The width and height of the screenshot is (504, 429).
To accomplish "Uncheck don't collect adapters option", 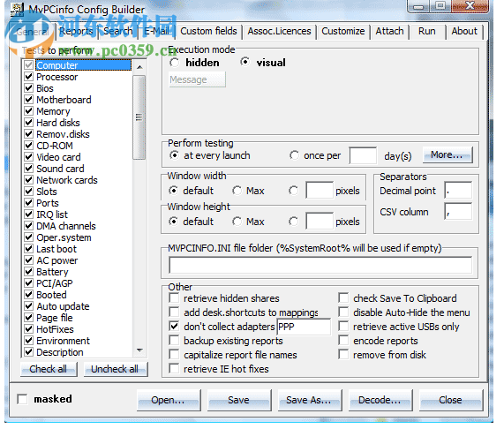I will [x=174, y=327].
